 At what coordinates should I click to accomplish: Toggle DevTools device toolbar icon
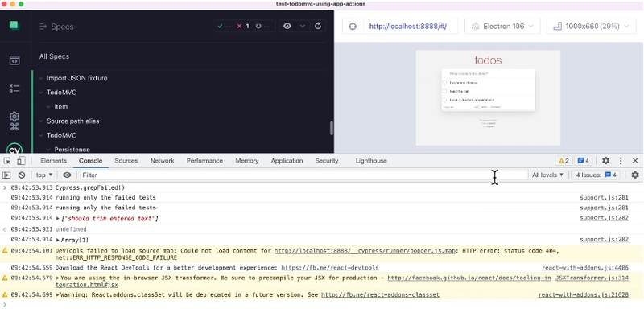(22, 161)
